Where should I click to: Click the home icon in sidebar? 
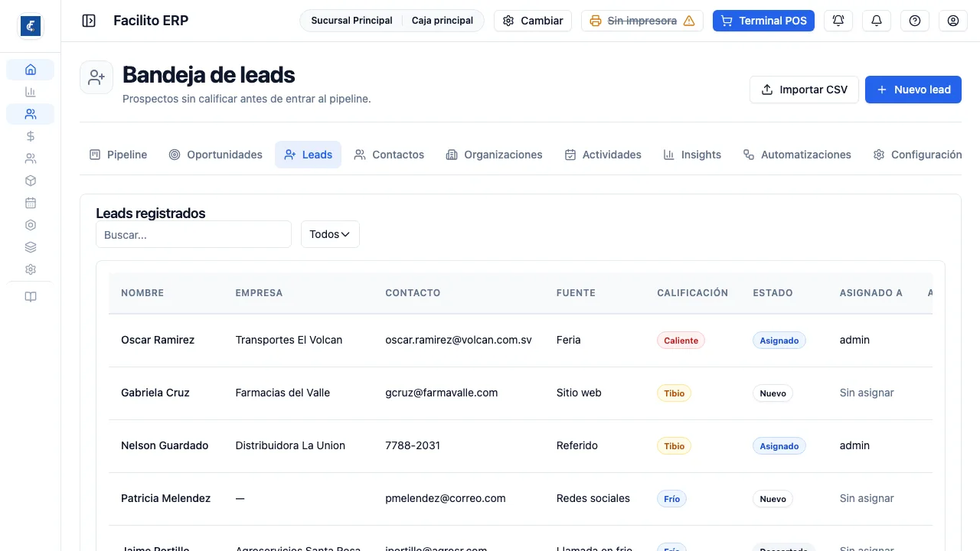(31, 70)
